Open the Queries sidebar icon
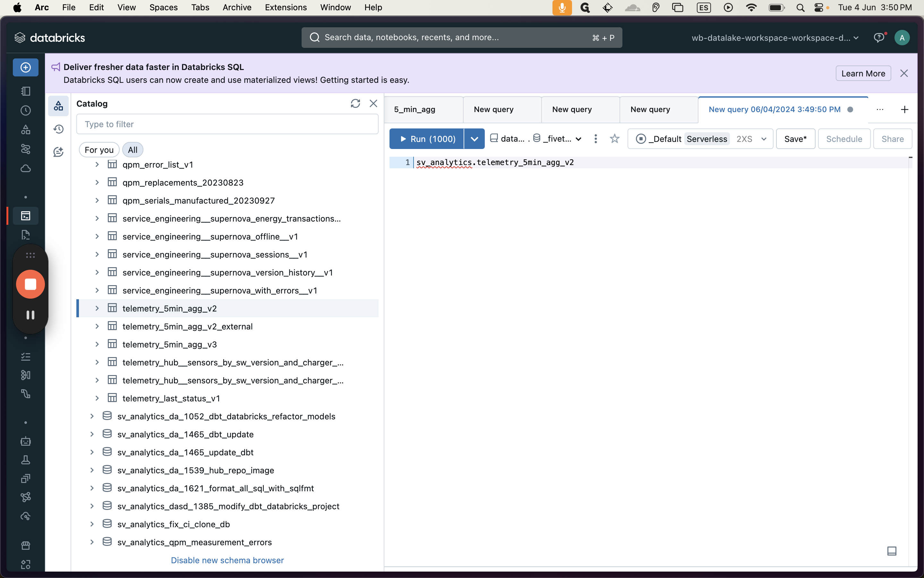 (x=26, y=235)
